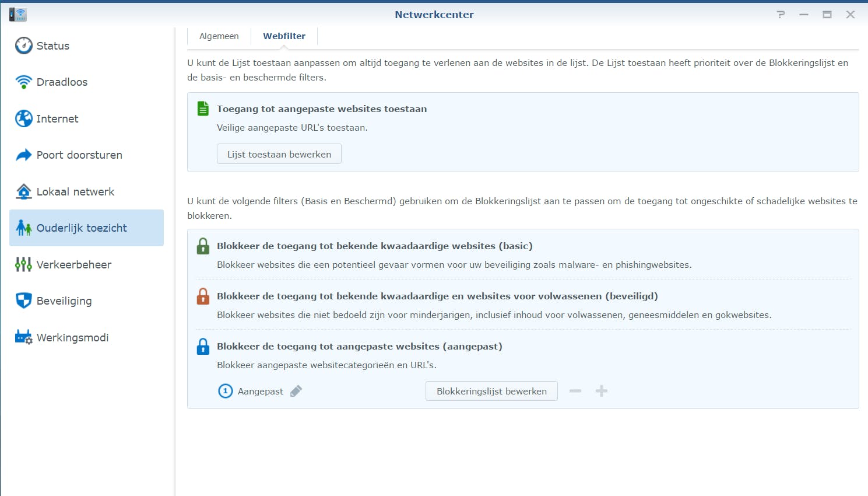Screen dimensions: 868x496
Task: Click the Lokaal netwerk house icon
Action: 24,191
